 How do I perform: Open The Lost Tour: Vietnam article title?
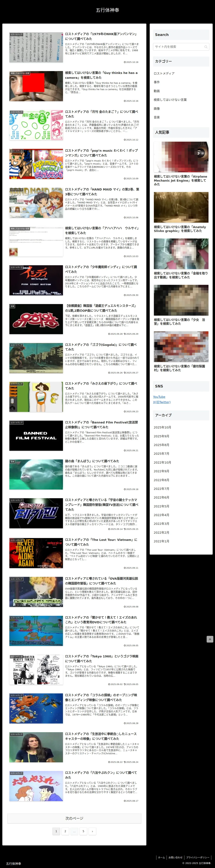coord(101,542)
